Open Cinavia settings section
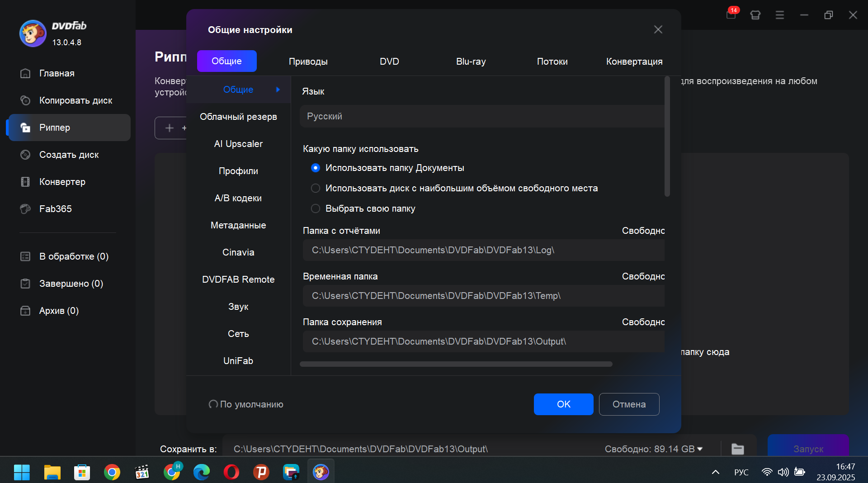 (x=238, y=252)
